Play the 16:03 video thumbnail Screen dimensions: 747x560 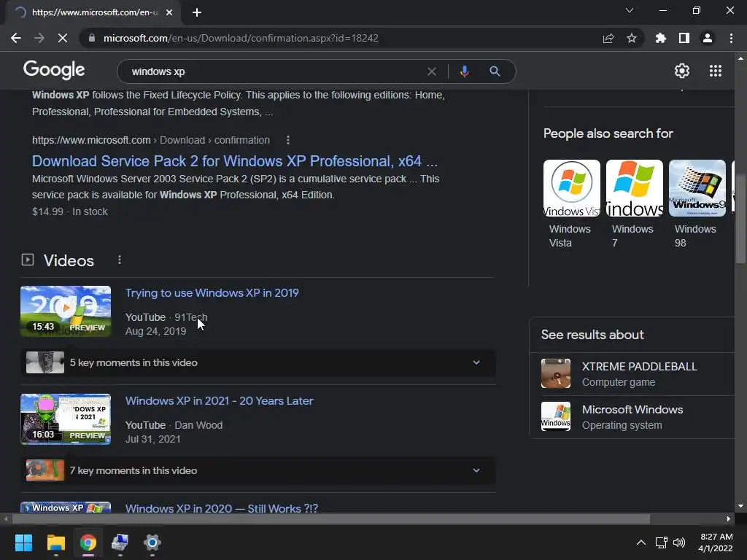click(x=66, y=419)
